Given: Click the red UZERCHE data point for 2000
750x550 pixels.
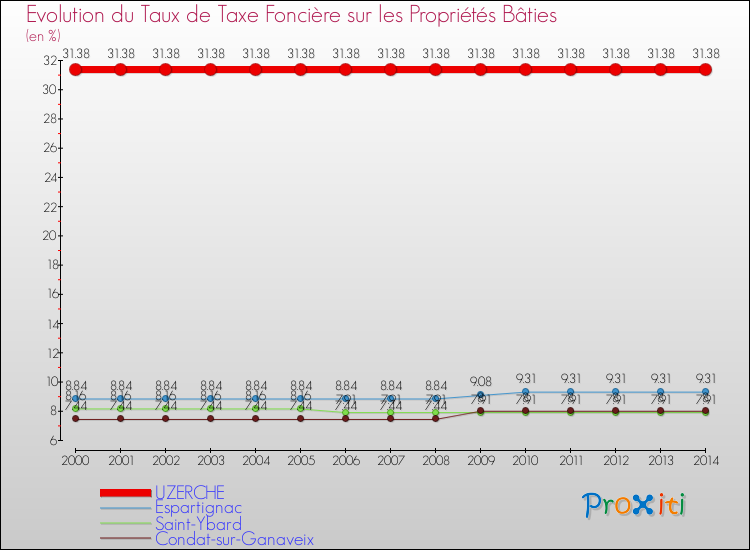Looking at the screenshot, I should [76, 69].
